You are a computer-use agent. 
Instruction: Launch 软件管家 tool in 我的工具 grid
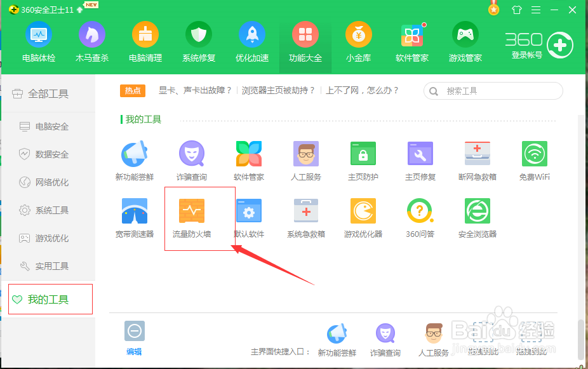pyautogui.click(x=249, y=161)
